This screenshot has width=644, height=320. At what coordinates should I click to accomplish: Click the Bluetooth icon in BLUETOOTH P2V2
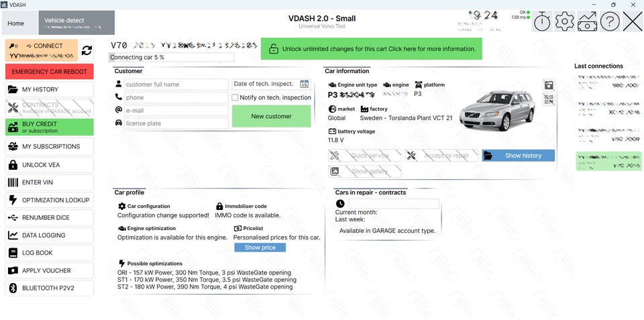click(x=13, y=288)
